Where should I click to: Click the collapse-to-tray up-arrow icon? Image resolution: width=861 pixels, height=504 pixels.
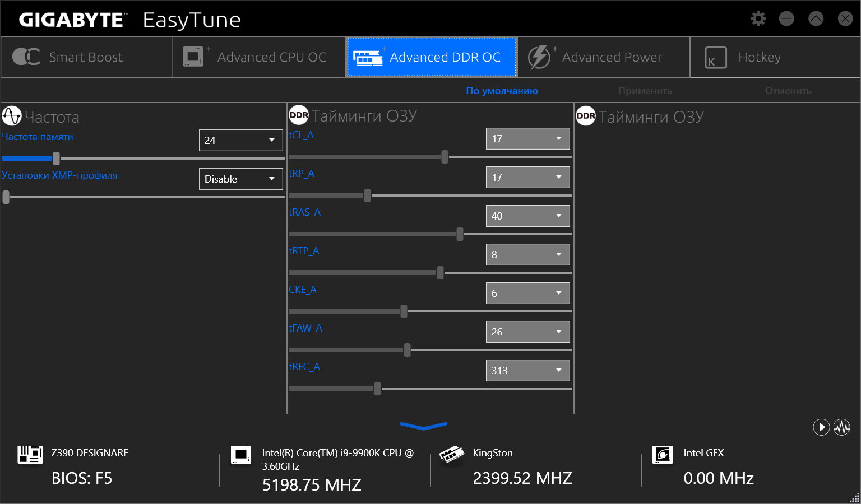tap(816, 18)
